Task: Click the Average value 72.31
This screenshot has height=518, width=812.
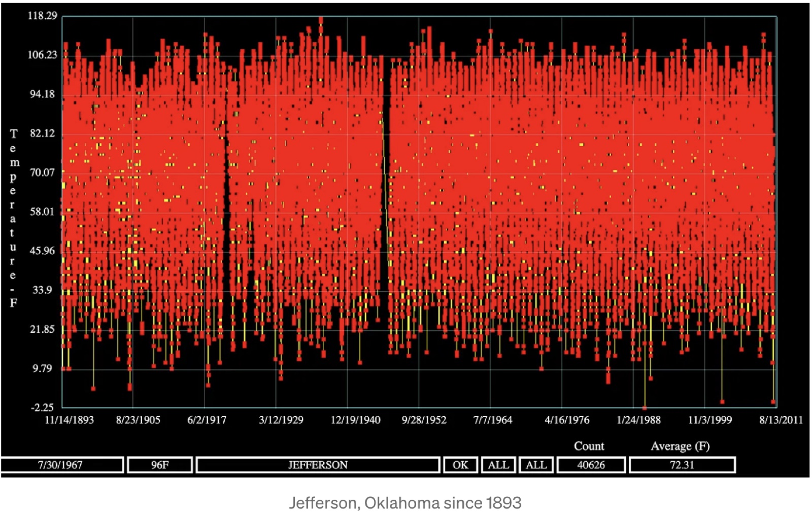Action: click(x=682, y=465)
